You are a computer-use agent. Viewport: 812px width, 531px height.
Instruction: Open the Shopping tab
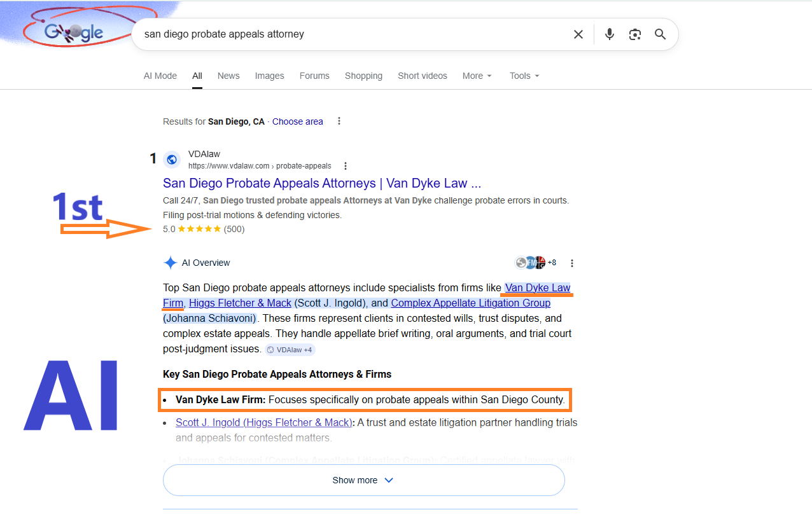[363, 76]
